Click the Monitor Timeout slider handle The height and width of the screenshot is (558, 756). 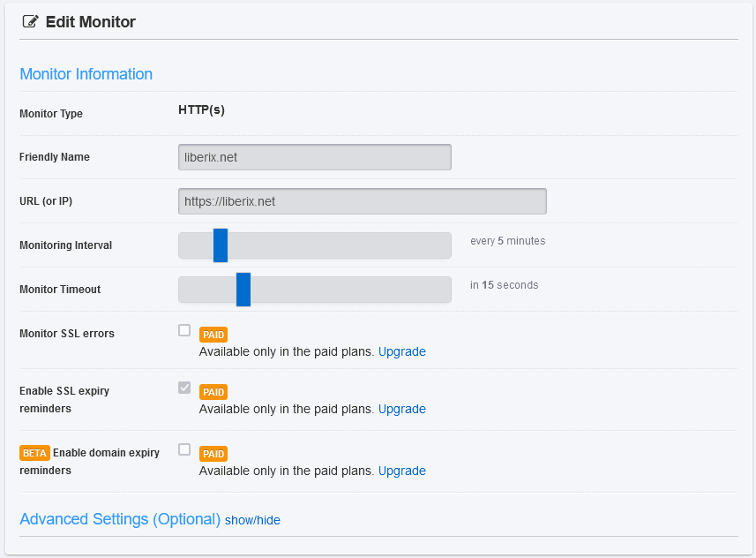[x=243, y=290]
